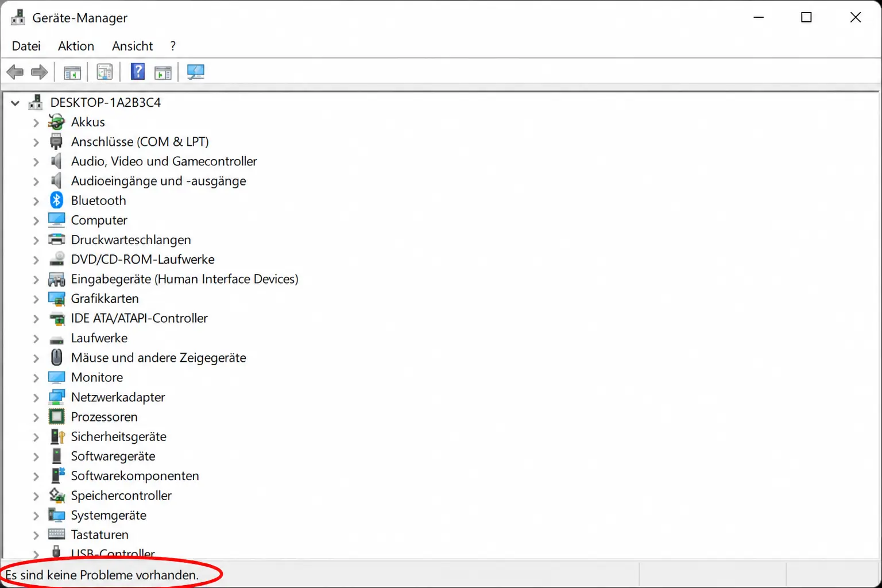Click the Geräte-Manager title bar app icon
Image resolution: width=882 pixels, height=588 pixels.
coord(18,17)
